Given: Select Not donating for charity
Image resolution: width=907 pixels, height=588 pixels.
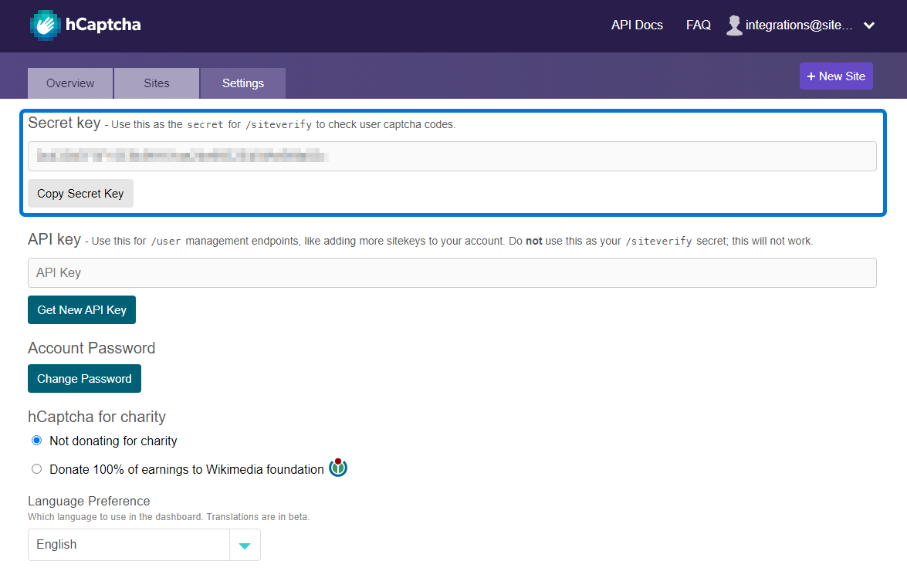Looking at the screenshot, I should point(36,441).
